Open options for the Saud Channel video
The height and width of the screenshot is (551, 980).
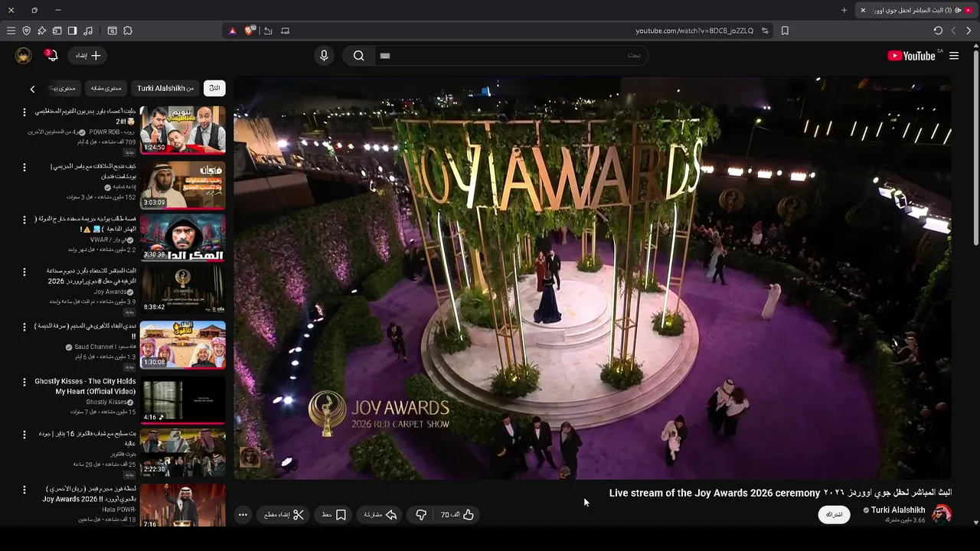tap(24, 327)
